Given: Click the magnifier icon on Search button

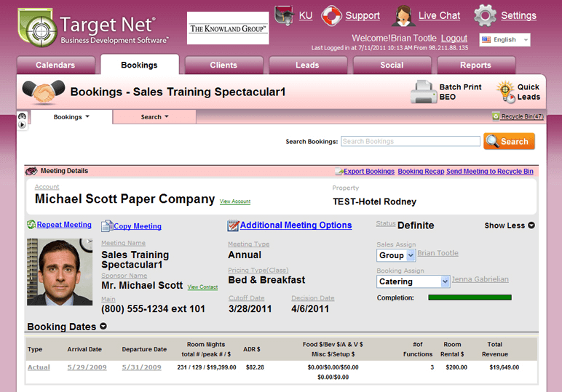Looking at the screenshot, I should point(492,141).
